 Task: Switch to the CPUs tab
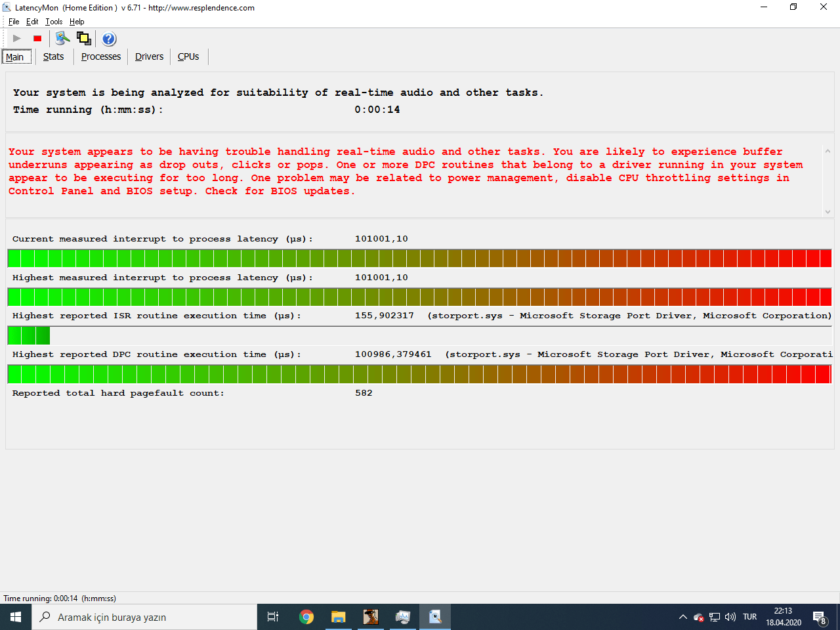pyautogui.click(x=188, y=56)
